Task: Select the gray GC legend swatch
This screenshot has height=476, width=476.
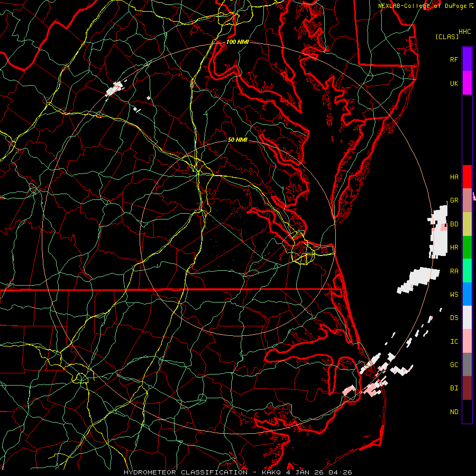Action: (467, 364)
